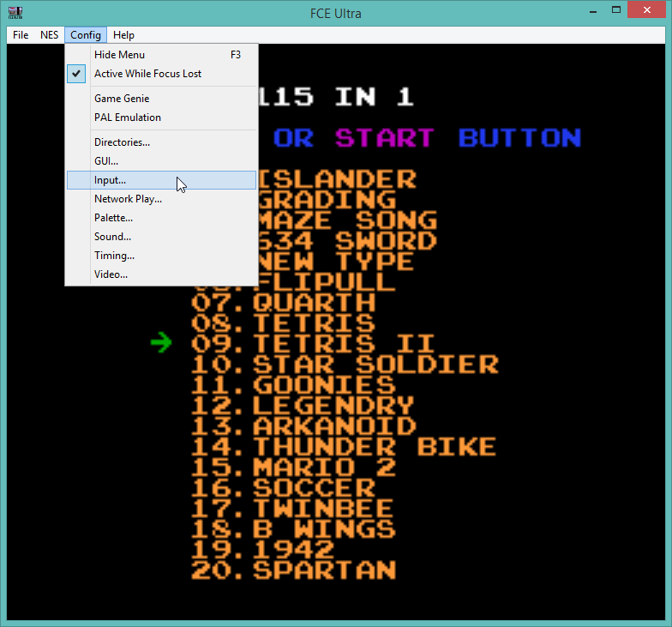Open the Help menu
Screen dimensions: 672x627
pos(123,35)
